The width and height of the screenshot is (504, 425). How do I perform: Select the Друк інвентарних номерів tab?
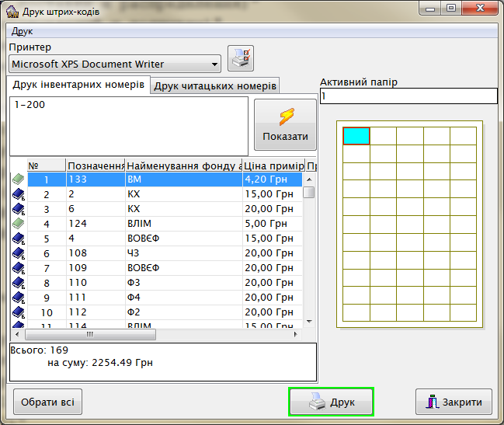[x=78, y=85]
